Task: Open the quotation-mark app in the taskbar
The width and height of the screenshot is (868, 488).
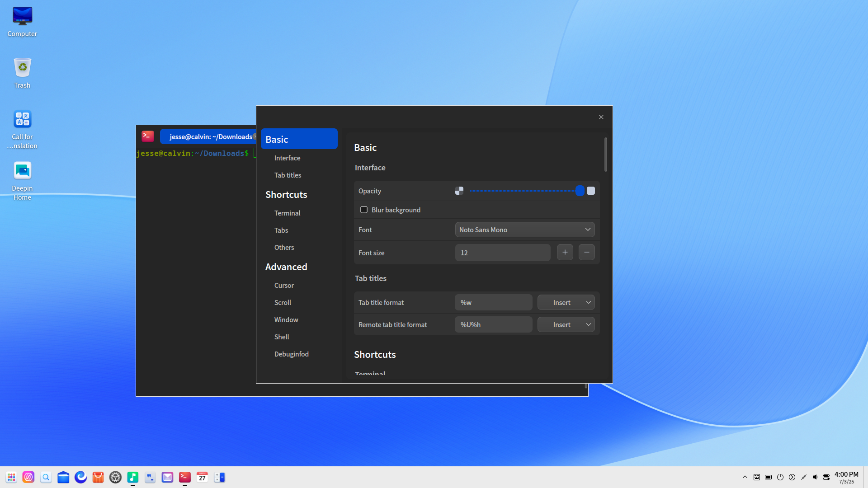Action: coord(150,477)
